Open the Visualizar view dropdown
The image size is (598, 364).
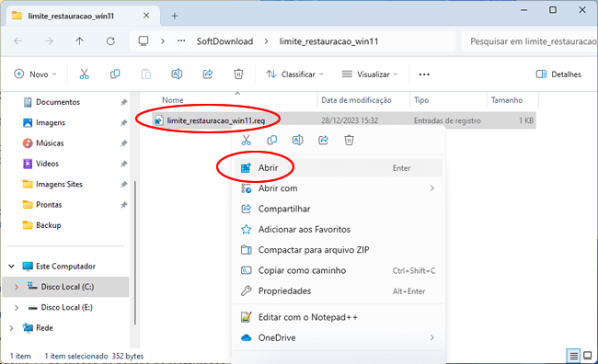[x=370, y=74]
